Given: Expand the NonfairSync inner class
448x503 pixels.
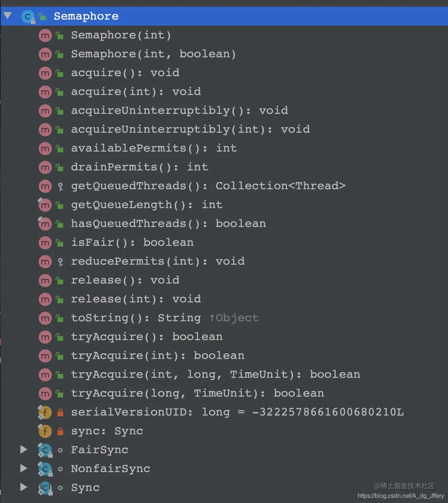Looking at the screenshot, I should click(x=24, y=468).
